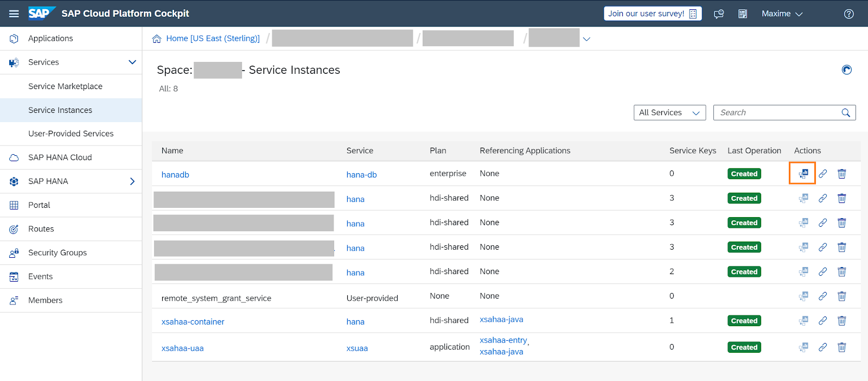Click the All: 8 count label
This screenshot has width=868, height=381.
[168, 88]
